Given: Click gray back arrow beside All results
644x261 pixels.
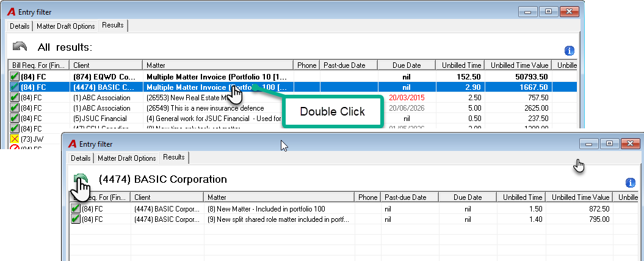Looking at the screenshot, I should click(x=20, y=46).
